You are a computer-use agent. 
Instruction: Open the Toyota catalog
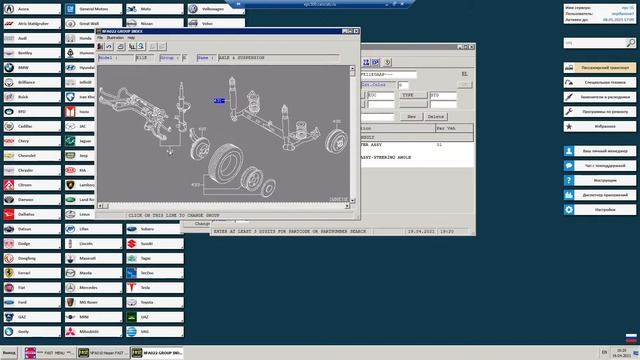155,302
